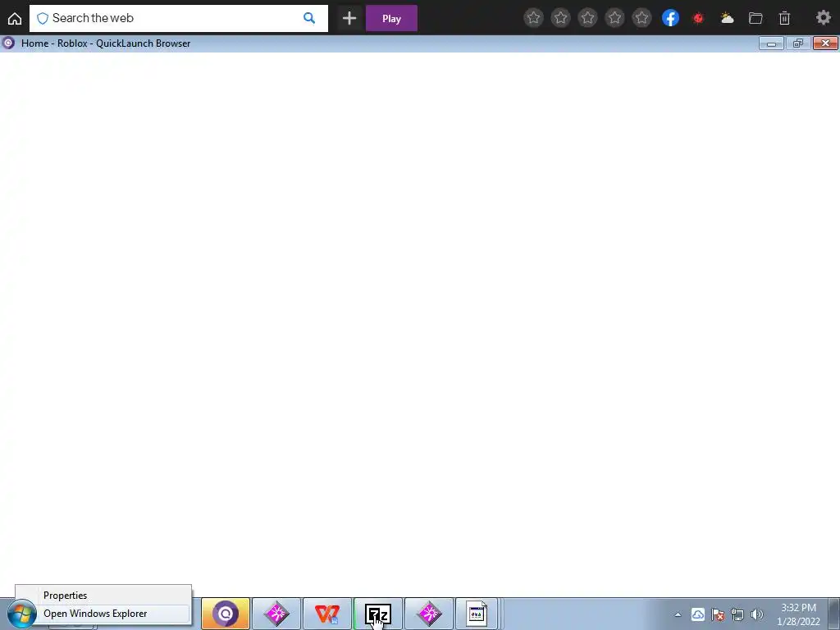Open Action Center flag tray icon
Screen dimensions: 840x630
[x=718, y=614]
